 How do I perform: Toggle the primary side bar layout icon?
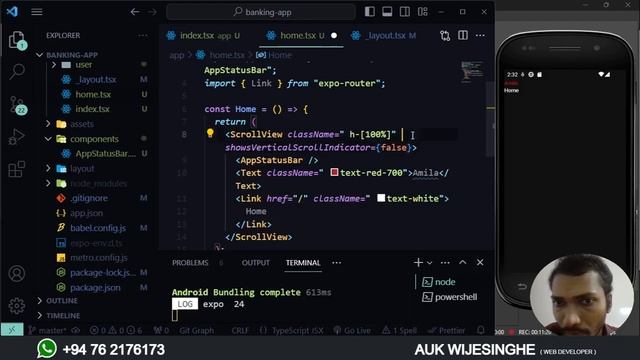pyautogui.click(x=370, y=11)
